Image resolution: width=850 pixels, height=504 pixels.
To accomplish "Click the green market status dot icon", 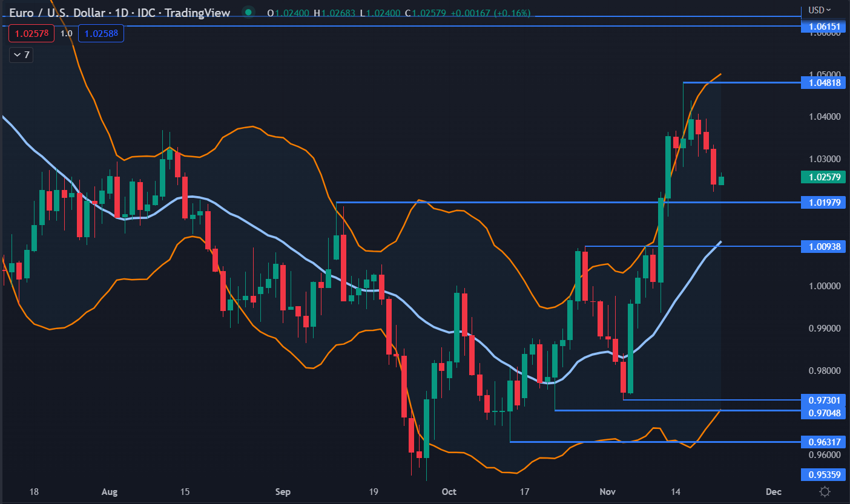I will pyautogui.click(x=248, y=12).
